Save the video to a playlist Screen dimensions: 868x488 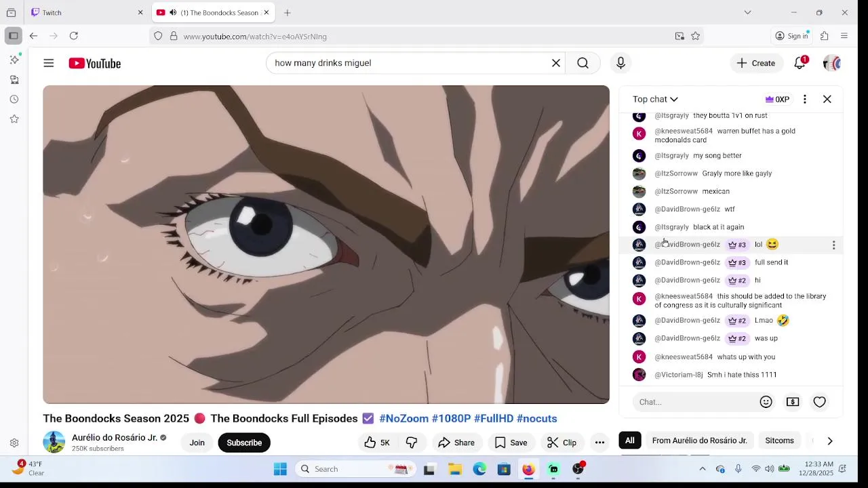pos(511,443)
